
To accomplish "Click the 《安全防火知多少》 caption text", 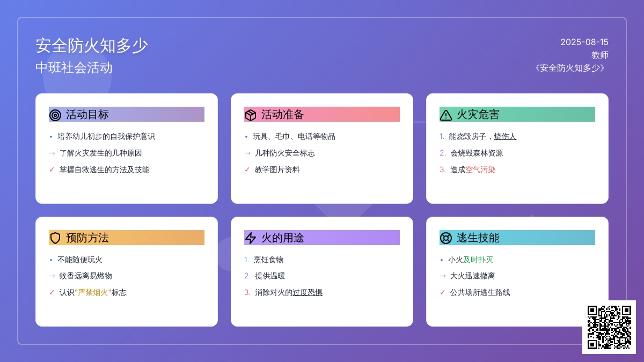I will 570,68.
